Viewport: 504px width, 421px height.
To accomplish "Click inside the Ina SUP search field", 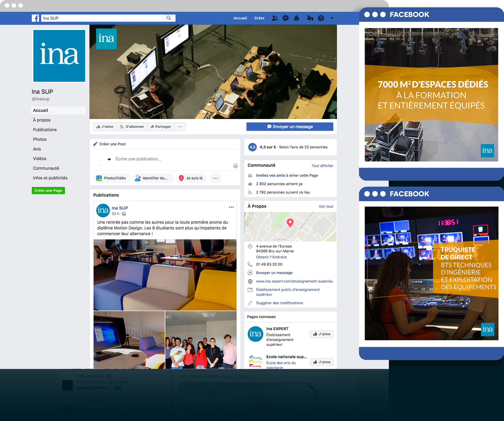I will (102, 18).
